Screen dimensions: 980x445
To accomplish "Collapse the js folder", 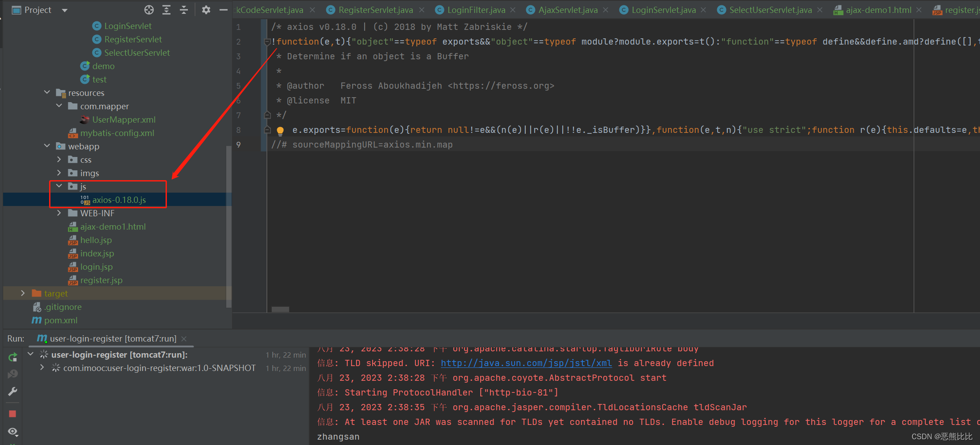I will point(59,186).
